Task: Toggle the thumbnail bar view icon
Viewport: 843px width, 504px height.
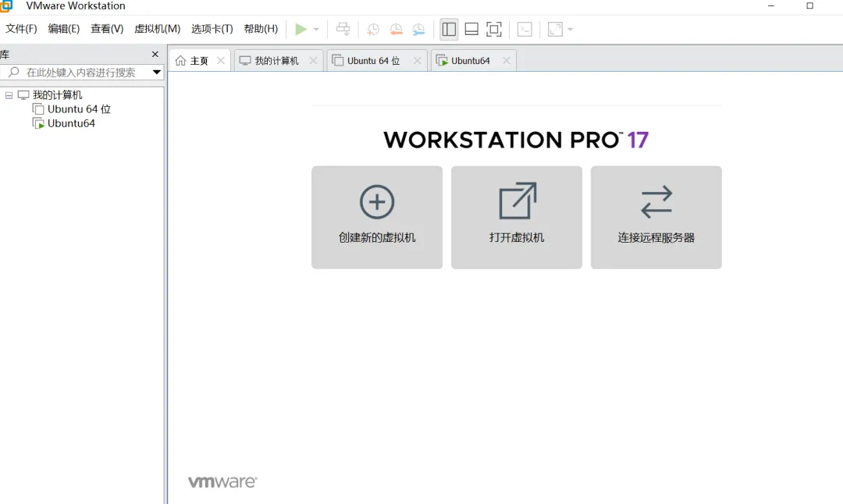Action: (471, 29)
